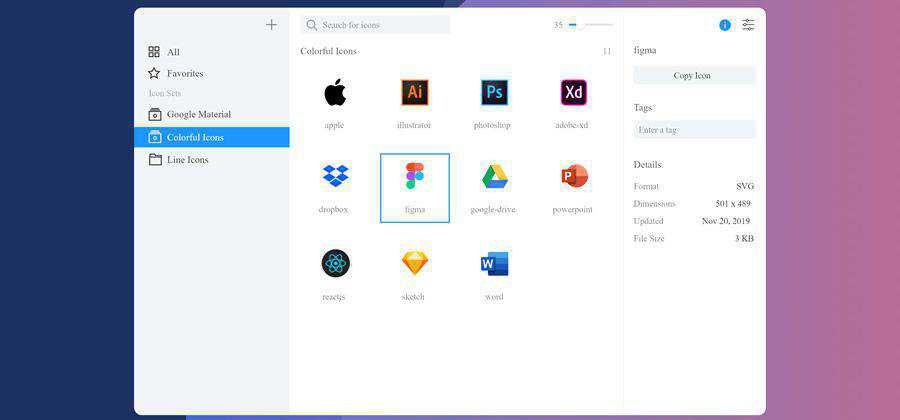Click the Copy Icon button

coord(693,75)
